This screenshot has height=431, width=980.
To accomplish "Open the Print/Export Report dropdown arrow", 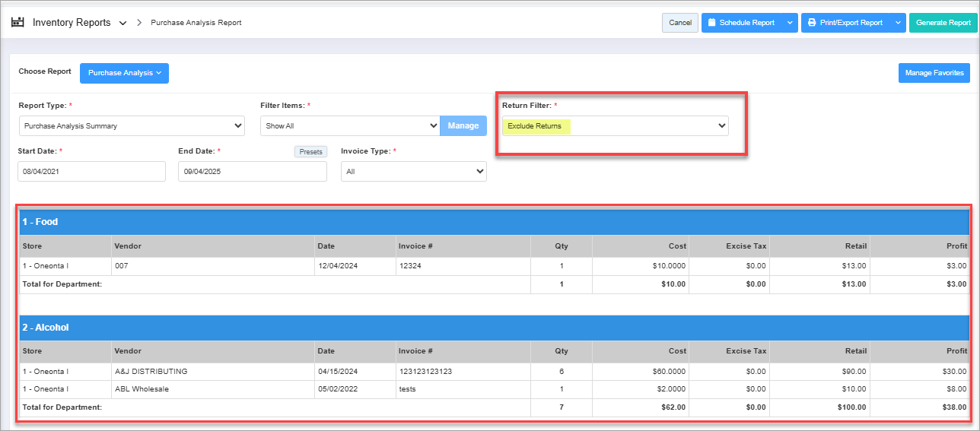I will pyautogui.click(x=898, y=23).
